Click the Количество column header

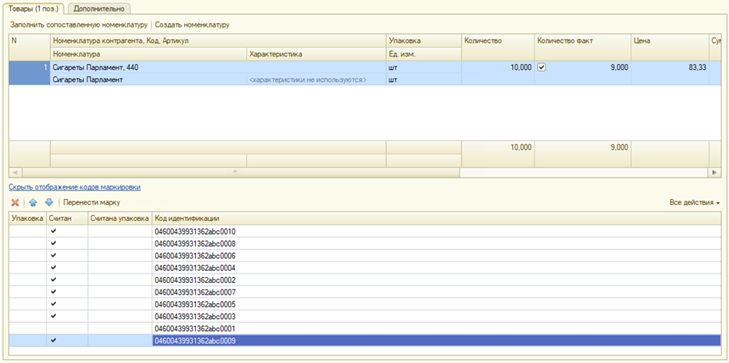(498, 47)
